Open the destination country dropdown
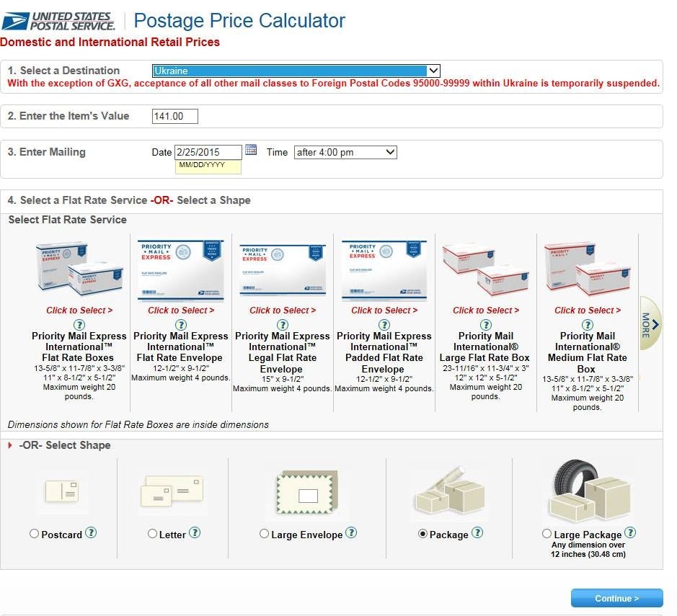The image size is (677, 616). coord(296,71)
